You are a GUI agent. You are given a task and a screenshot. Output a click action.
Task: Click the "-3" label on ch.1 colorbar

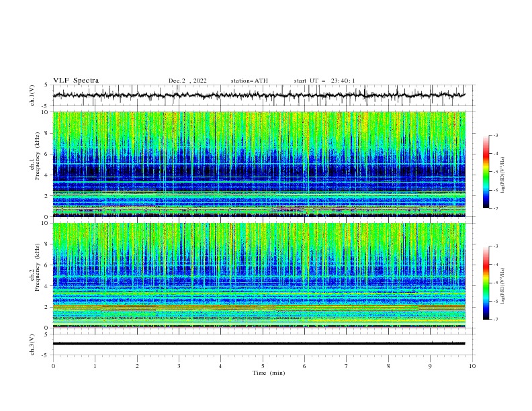point(496,135)
